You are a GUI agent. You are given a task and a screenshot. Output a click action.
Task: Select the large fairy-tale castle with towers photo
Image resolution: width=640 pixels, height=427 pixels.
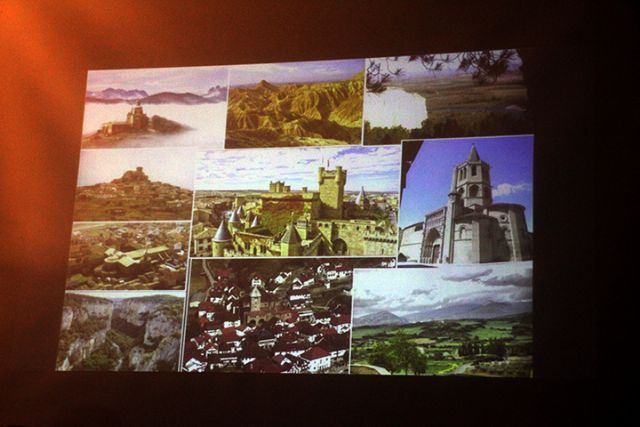[x=296, y=202]
